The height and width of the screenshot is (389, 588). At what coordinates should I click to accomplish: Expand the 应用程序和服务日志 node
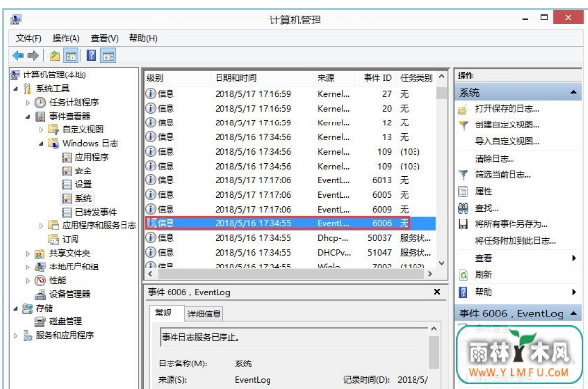pyautogui.click(x=41, y=225)
